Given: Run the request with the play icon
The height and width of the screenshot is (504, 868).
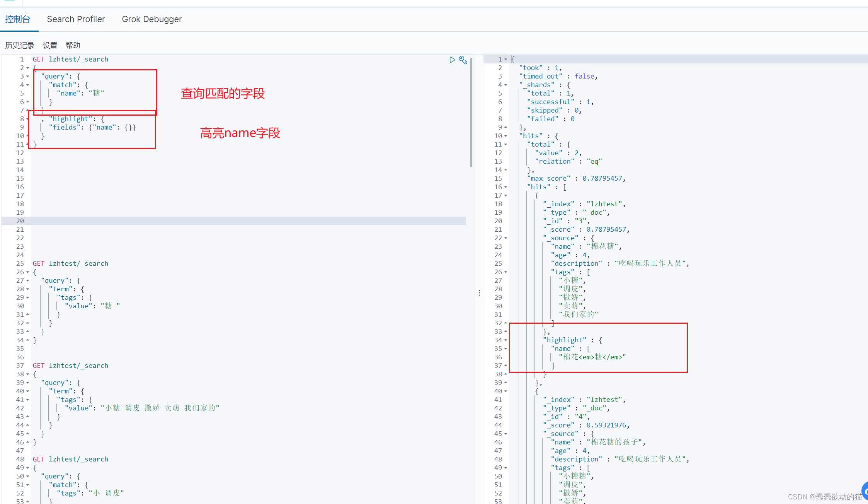Looking at the screenshot, I should pos(452,60).
